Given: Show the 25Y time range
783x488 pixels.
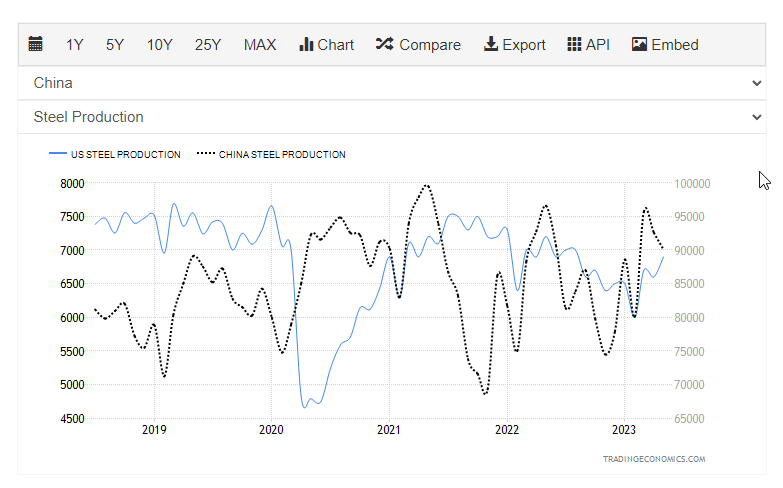Looking at the screenshot, I should (x=208, y=44).
